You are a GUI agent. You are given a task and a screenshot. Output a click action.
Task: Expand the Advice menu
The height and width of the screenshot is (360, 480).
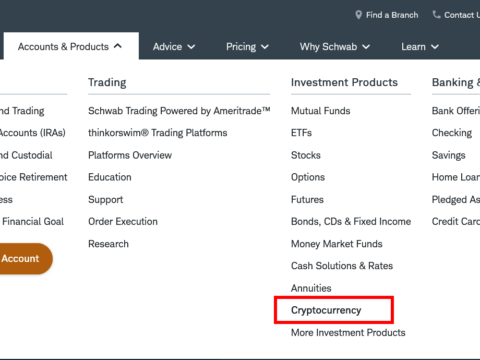tap(174, 47)
